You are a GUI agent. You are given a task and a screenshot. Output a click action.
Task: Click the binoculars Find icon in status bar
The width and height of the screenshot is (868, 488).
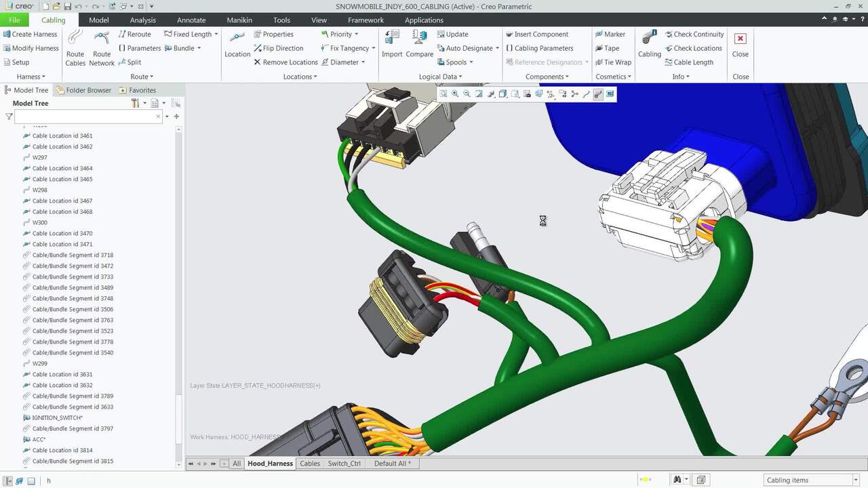coord(677,480)
